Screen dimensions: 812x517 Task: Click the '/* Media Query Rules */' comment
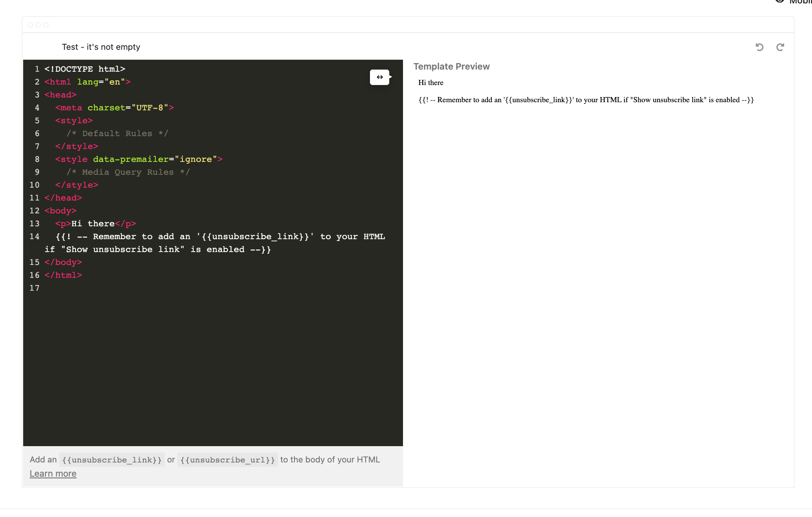(x=128, y=172)
